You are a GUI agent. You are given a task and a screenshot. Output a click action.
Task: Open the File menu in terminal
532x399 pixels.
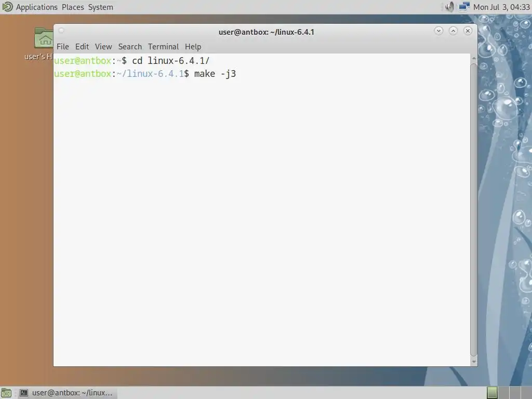(63, 46)
